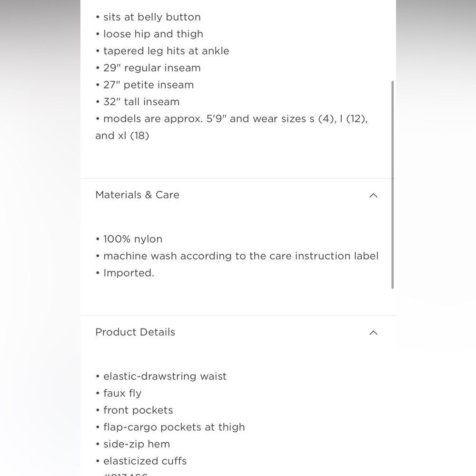Viewport: 476px width, 476px height.
Task: Collapse Product Details chevron arrow
Action: point(373,332)
